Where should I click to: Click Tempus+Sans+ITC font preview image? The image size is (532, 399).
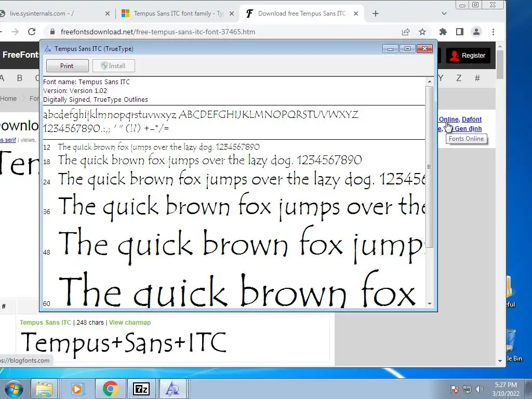pos(124,342)
